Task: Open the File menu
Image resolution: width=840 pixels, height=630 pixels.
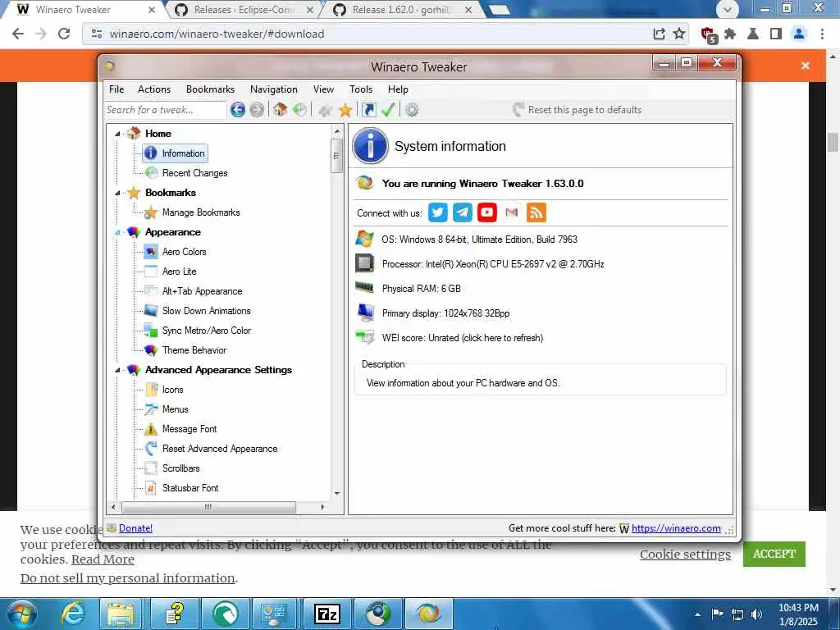Action: click(116, 89)
